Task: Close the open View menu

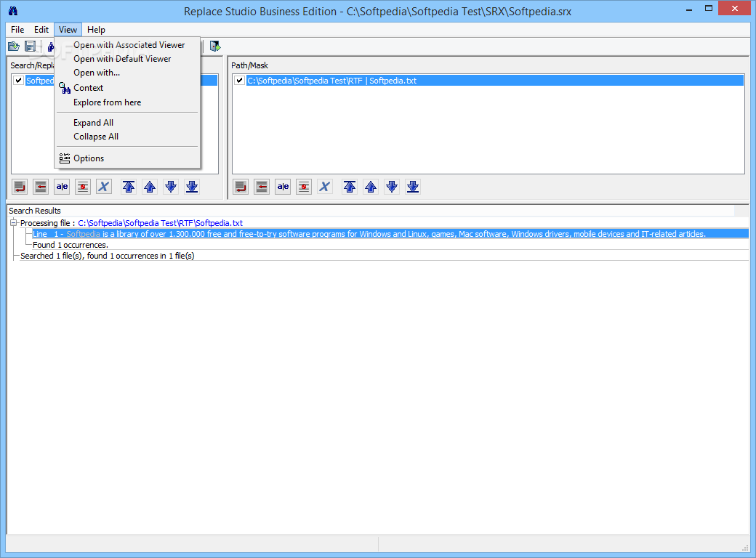Action: coord(68,29)
